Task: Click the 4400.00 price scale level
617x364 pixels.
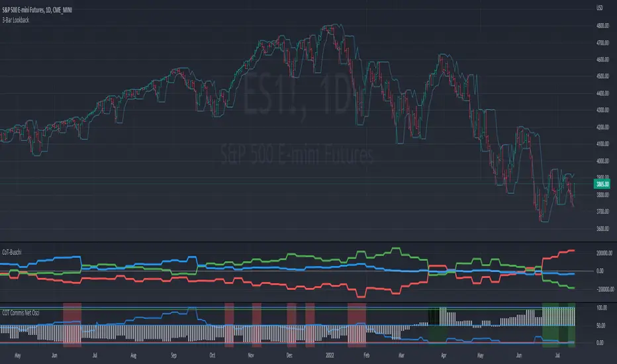Action: tap(602, 93)
